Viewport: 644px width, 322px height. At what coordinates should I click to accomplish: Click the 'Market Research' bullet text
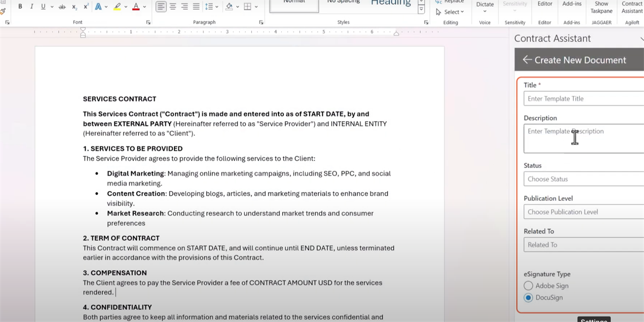tap(135, 213)
